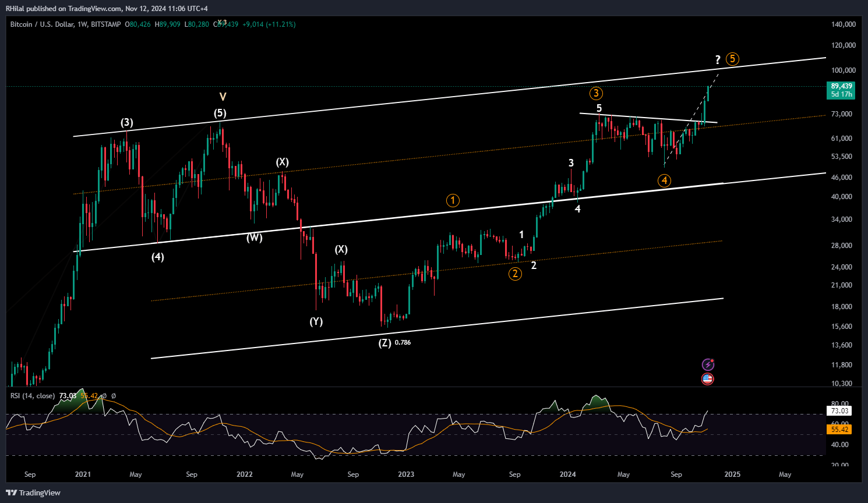This screenshot has height=503, width=868.
Task: Click the RHilal published on TradingView.com header
Action: [x=107, y=8]
